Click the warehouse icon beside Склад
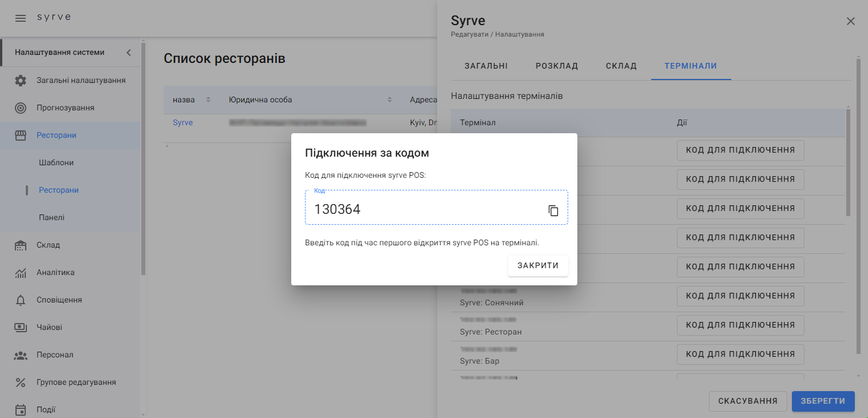Image resolution: width=868 pixels, height=418 pixels. 21,245
